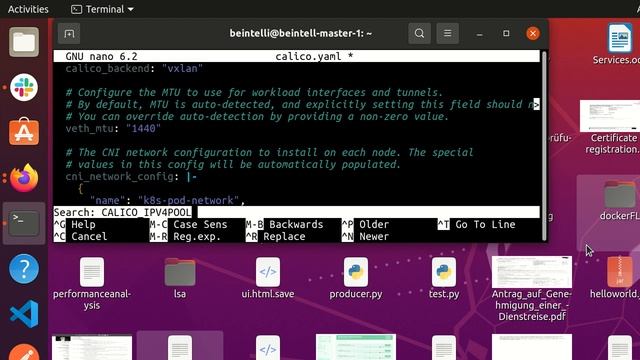The width and height of the screenshot is (640, 360).
Task: Click Backwards option in nano
Action: pyautogui.click(x=284, y=224)
